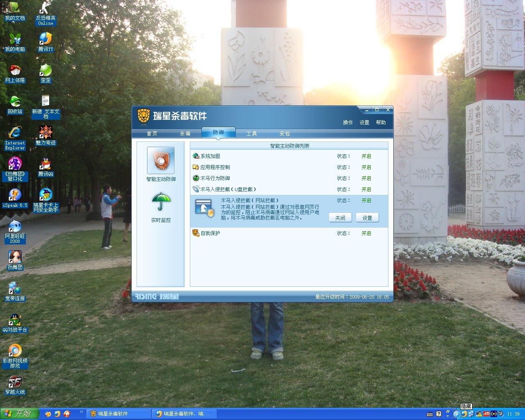Click the volume speaker tray icon
The image size is (525, 420).
(x=500, y=414)
